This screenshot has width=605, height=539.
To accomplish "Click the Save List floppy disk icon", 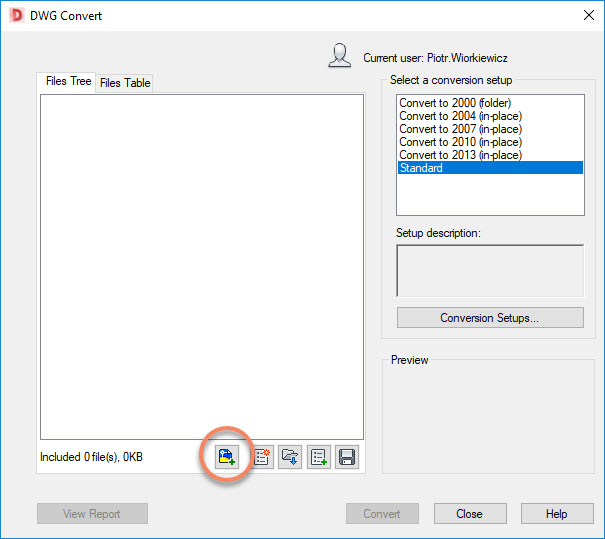I will point(347,457).
